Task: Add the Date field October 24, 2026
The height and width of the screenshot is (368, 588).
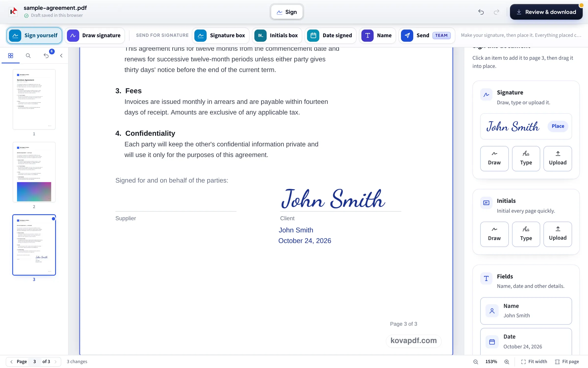Action: [526, 341]
